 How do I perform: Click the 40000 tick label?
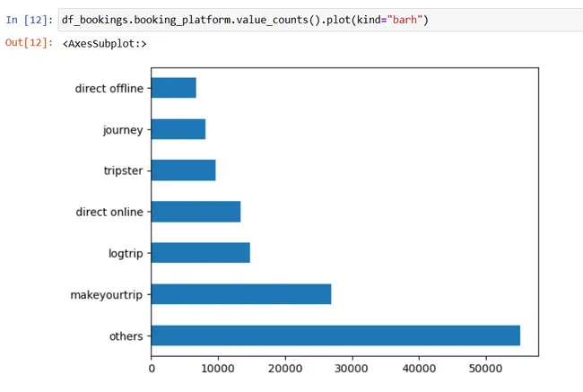tap(419, 369)
